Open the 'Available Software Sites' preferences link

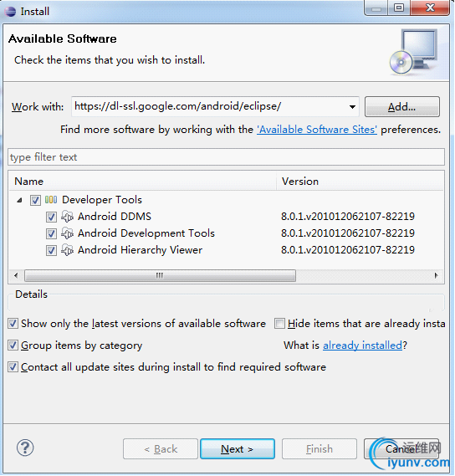(x=317, y=130)
